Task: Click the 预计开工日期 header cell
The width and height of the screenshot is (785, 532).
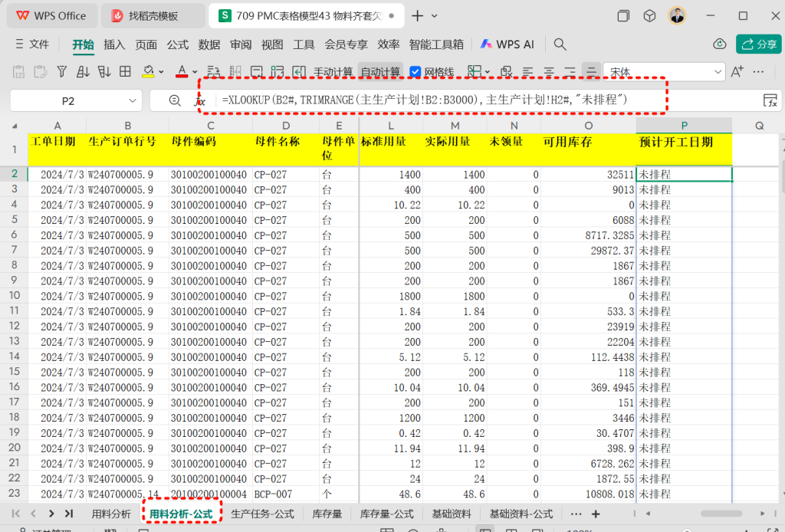Action: tap(684, 149)
